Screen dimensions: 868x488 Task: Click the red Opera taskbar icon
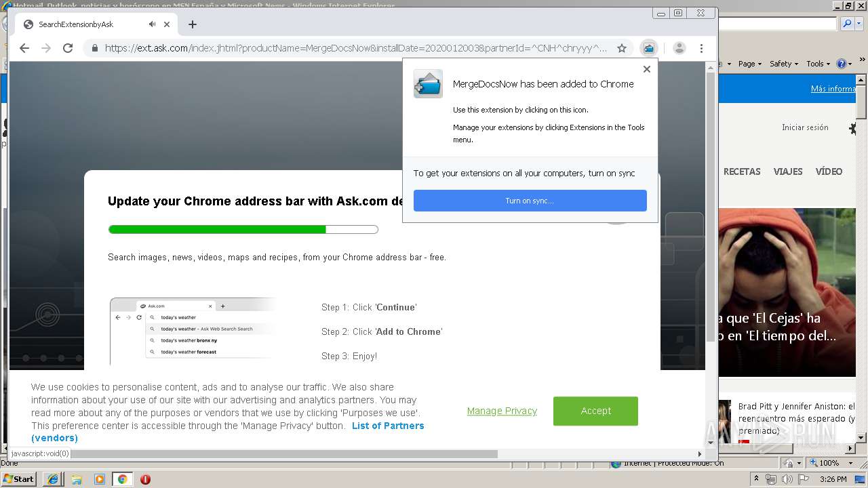tap(145, 479)
